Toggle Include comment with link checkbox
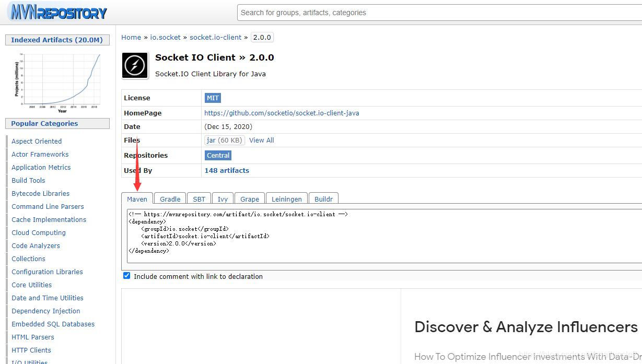642x364 pixels. (126, 276)
